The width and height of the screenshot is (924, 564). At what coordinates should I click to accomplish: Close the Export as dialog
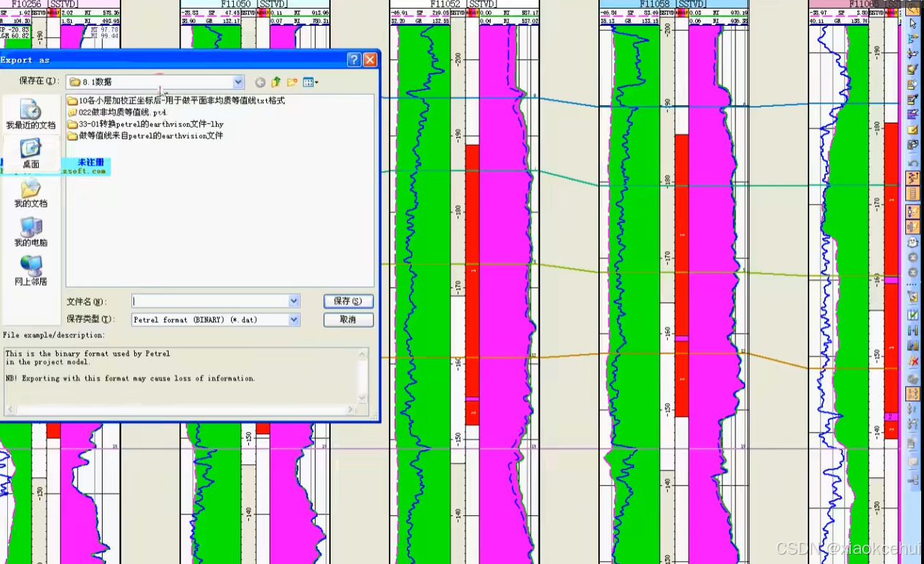coord(369,60)
